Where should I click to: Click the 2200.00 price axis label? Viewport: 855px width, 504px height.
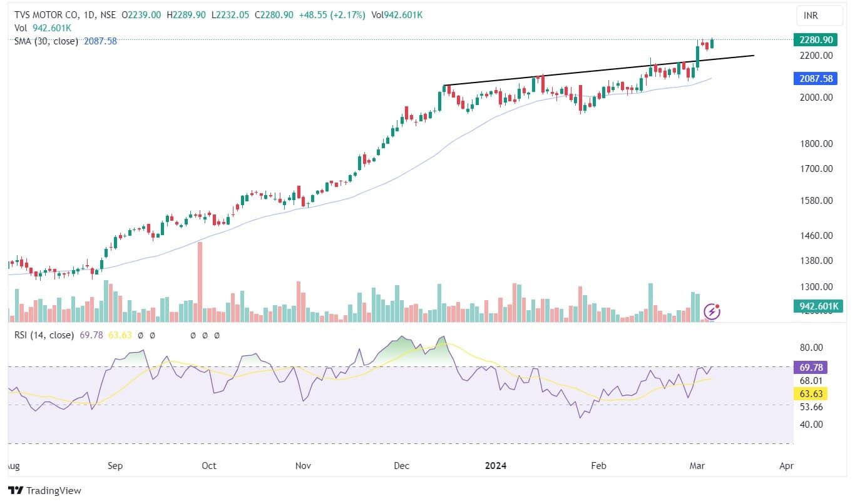pos(816,56)
